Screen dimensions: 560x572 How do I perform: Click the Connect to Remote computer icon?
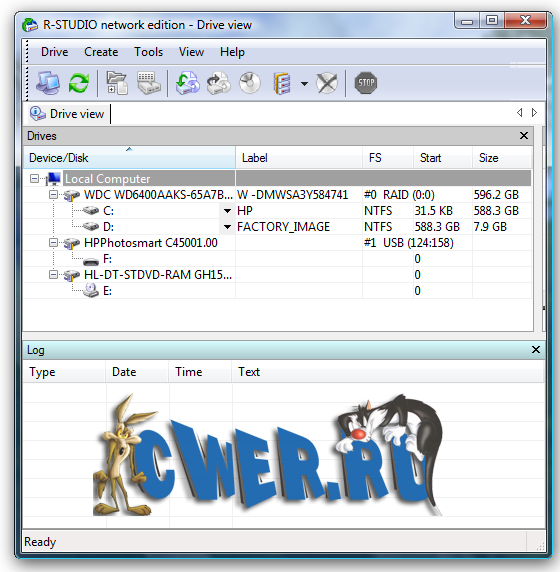tap(48, 83)
